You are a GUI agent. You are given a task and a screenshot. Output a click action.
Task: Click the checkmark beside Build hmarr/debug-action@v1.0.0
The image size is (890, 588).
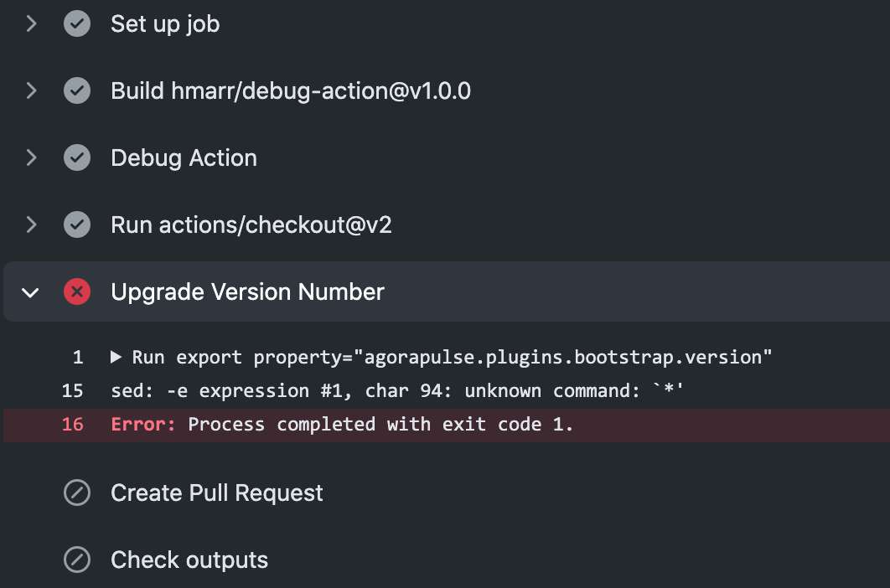76,90
